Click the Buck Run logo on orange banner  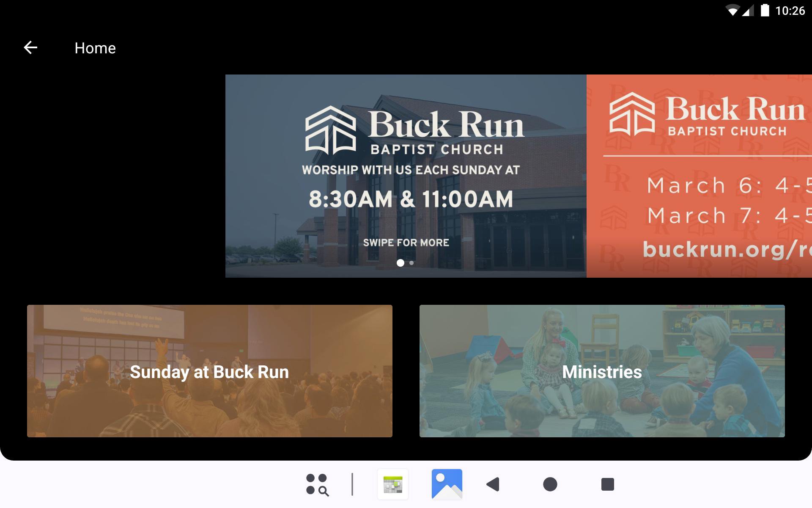click(707, 114)
